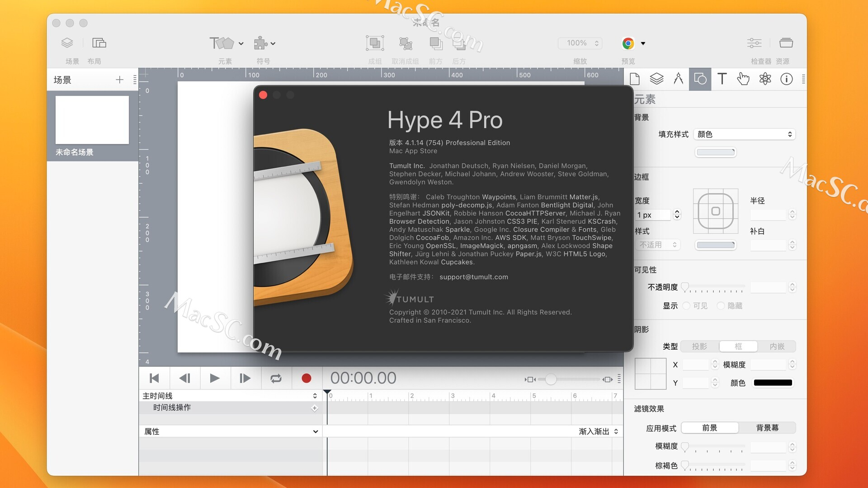Open the 填充样式 fill style dropdown

[744, 134]
